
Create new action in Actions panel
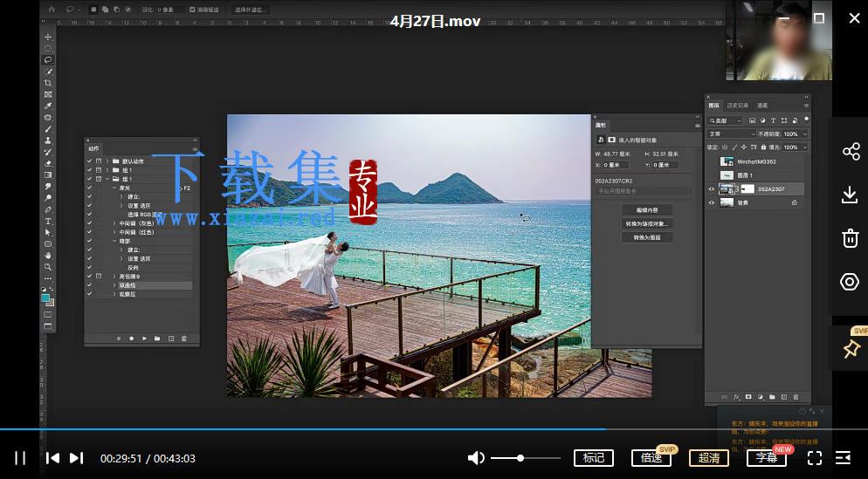171,338
